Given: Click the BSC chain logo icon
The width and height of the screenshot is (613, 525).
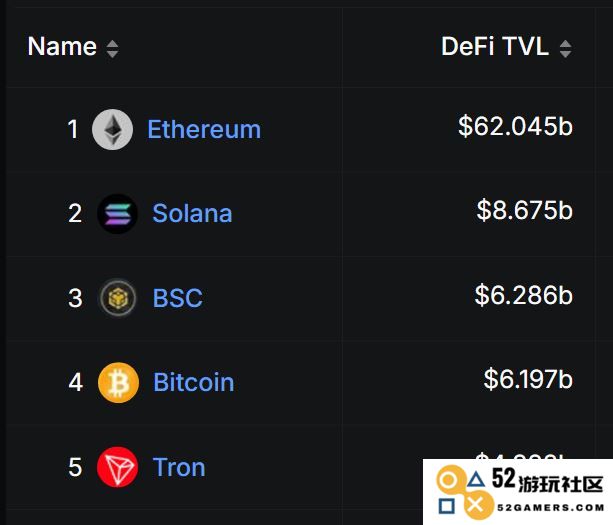Looking at the screenshot, I should click(117, 298).
